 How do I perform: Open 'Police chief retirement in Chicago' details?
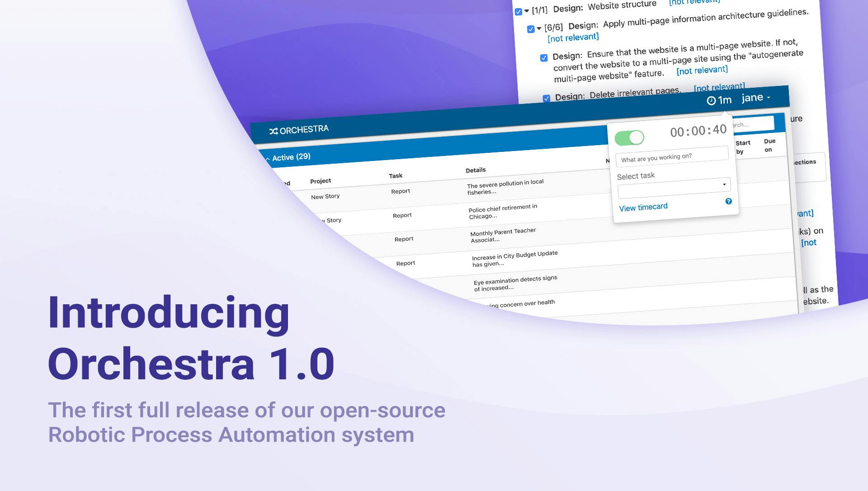click(503, 211)
